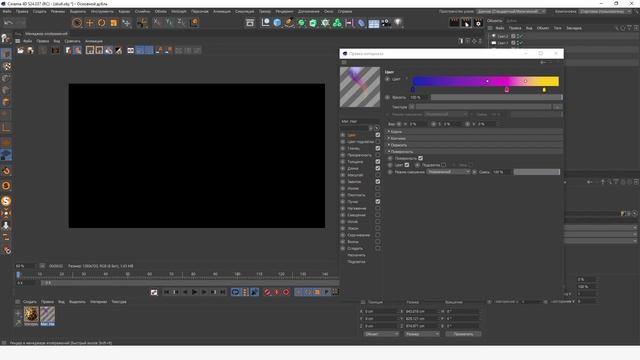The width and height of the screenshot is (640, 360).
Task: Toggle the Поверхность checkbox in surface section
Action: (x=420, y=158)
